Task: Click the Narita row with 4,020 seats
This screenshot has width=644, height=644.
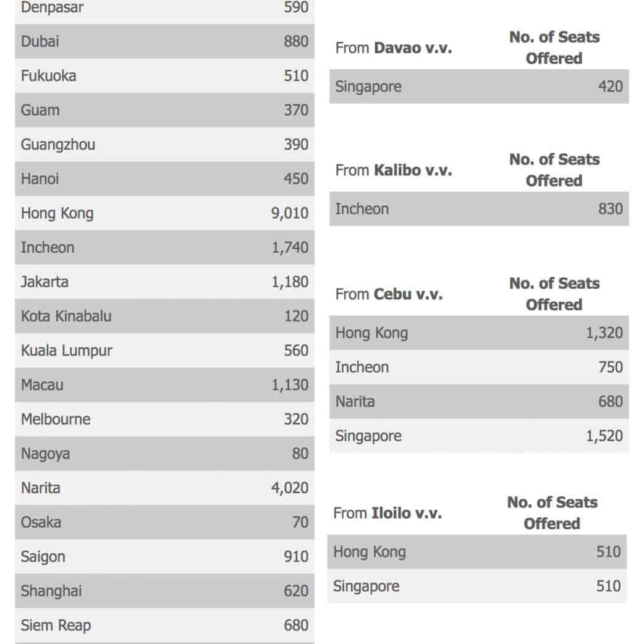Action: click(x=164, y=488)
